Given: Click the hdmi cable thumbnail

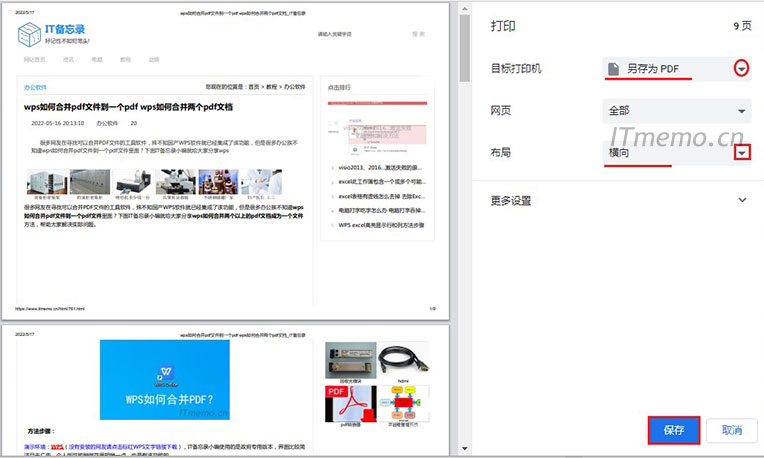Looking at the screenshot, I should coord(403,361).
